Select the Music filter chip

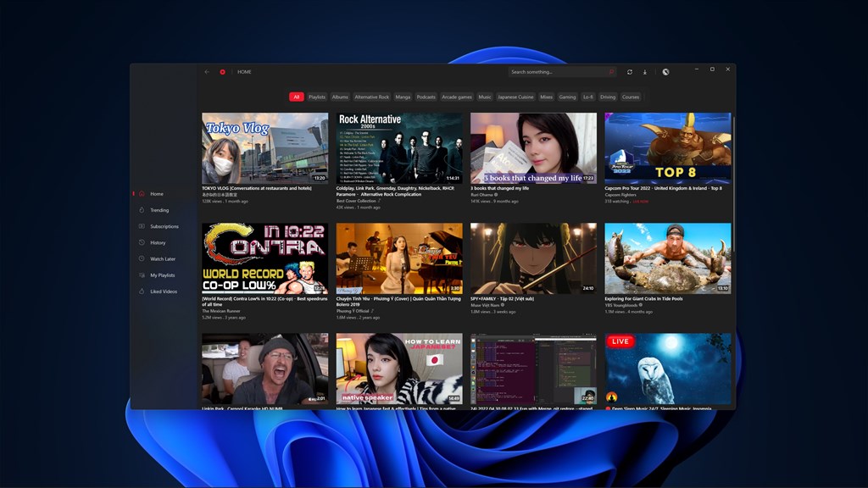pos(484,97)
